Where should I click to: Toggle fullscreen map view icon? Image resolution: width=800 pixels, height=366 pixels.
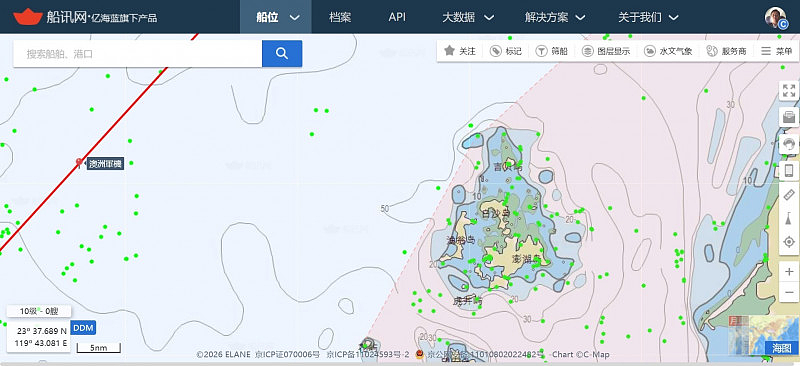point(789,91)
